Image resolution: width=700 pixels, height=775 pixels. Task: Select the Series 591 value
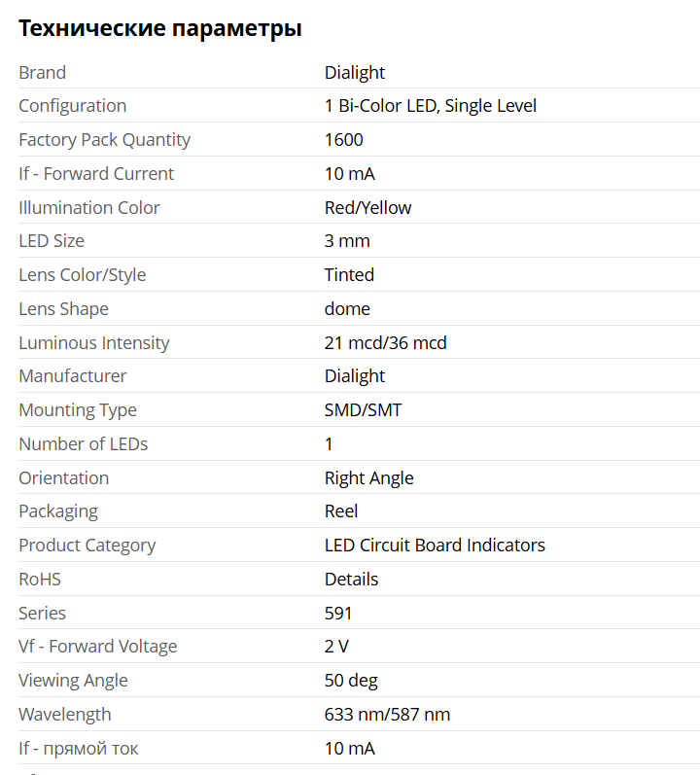[338, 614]
